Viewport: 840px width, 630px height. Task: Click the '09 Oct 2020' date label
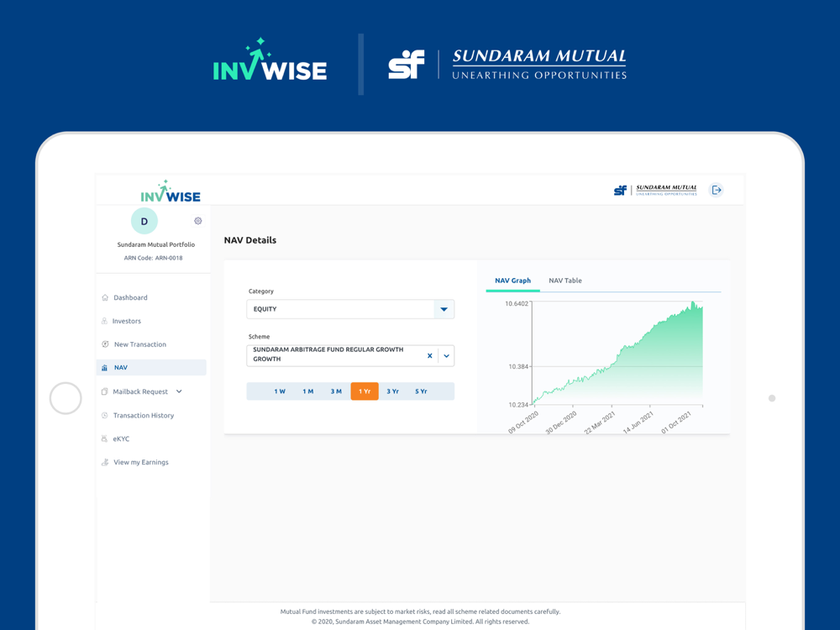(x=523, y=423)
